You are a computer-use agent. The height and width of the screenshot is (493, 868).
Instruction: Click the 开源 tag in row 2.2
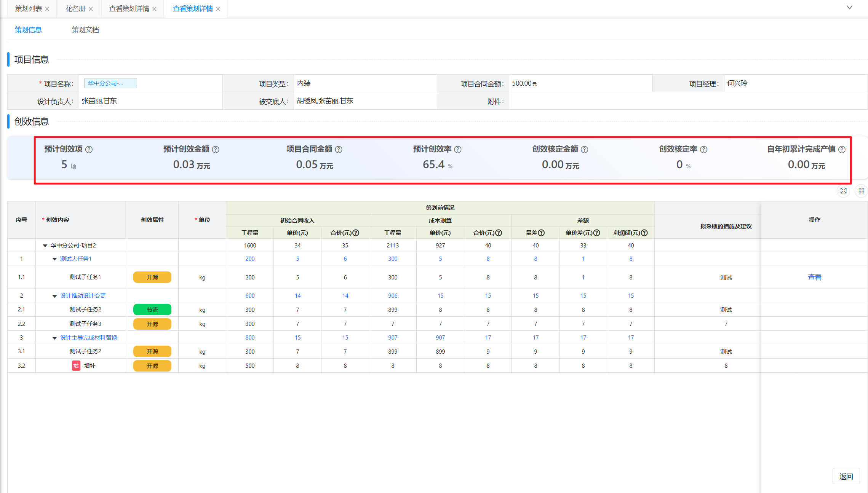(152, 324)
